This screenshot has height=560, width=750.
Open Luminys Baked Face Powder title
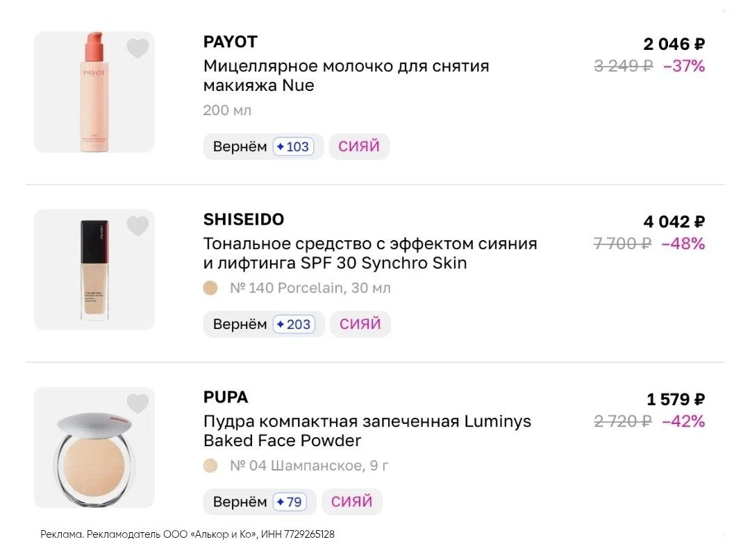[x=367, y=431]
